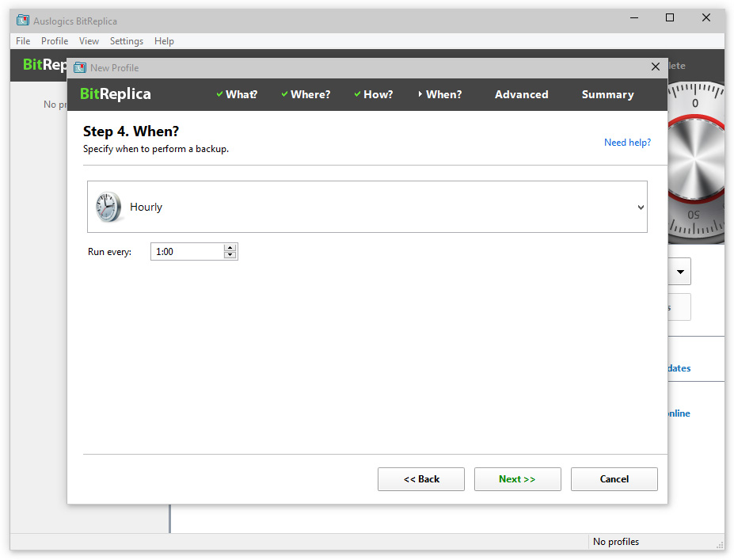Open the Profile menu

click(55, 41)
